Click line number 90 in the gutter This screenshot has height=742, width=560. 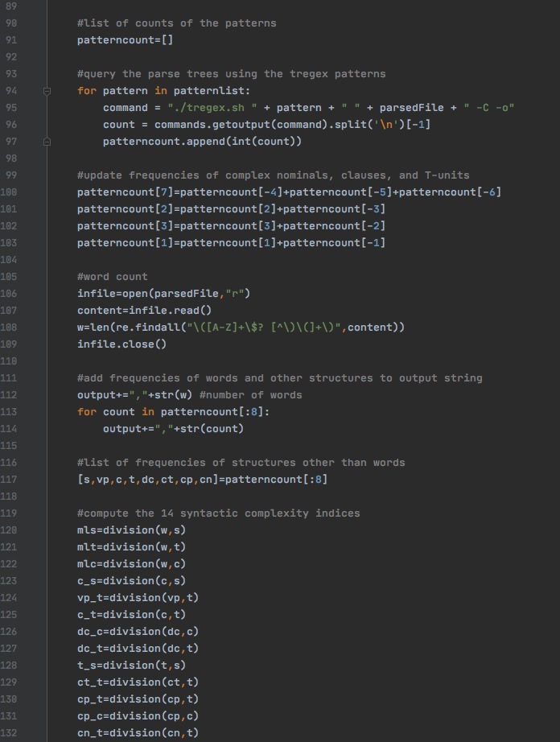(11, 23)
